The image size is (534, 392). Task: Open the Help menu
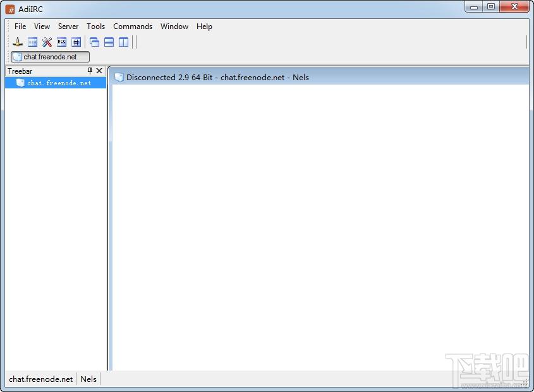pos(204,27)
